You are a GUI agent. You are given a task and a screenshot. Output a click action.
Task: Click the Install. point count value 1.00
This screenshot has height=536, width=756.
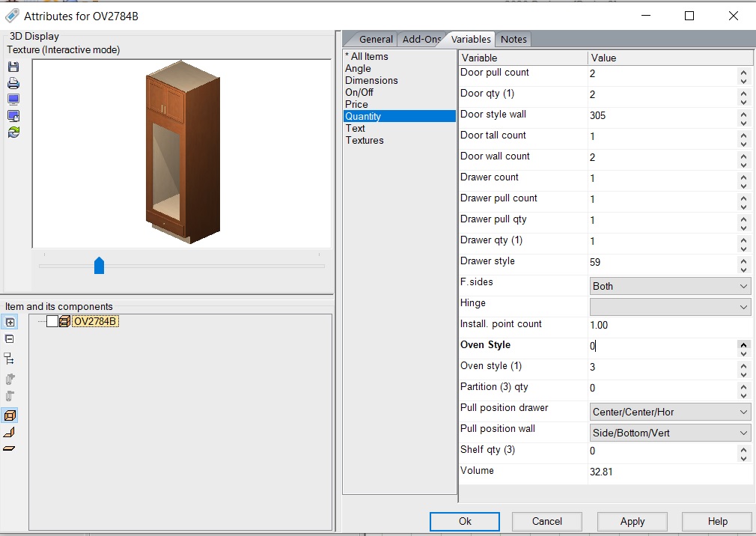[x=599, y=326]
